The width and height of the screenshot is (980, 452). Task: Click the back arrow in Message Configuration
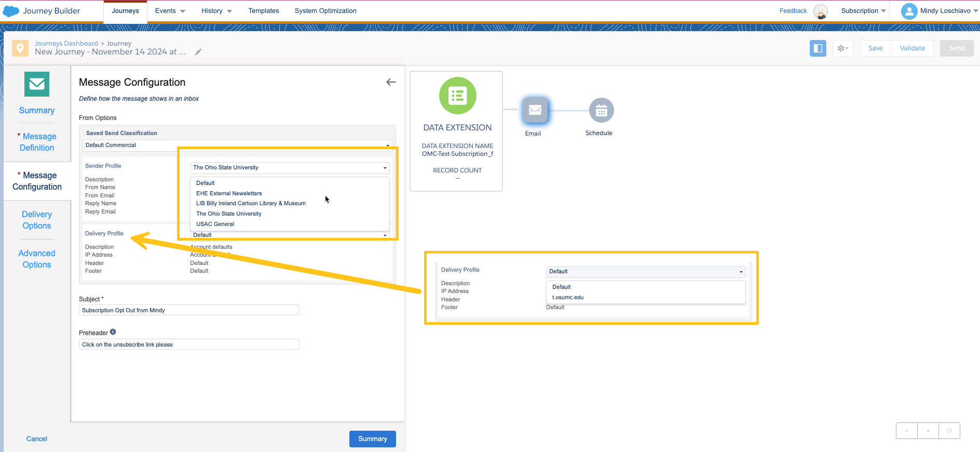pos(391,82)
